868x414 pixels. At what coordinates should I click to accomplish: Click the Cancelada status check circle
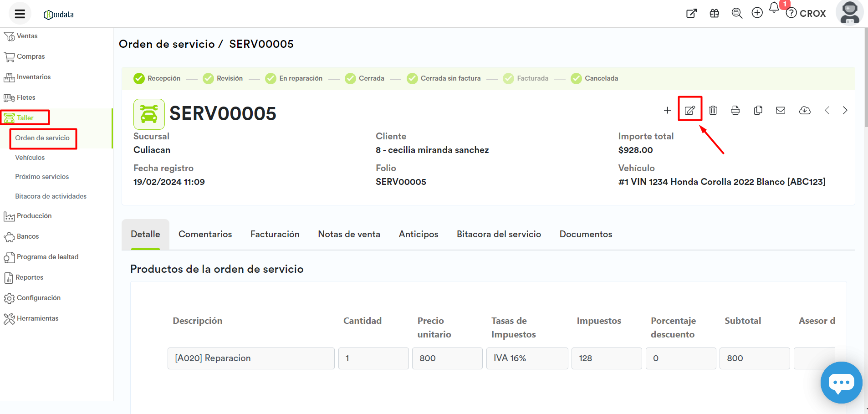pyautogui.click(x=576, y=78)
